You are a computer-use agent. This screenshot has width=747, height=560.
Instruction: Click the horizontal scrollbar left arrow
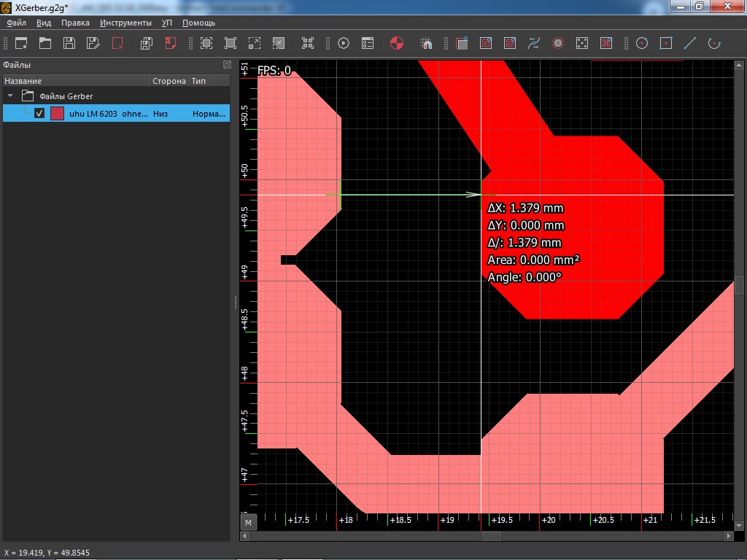point(244,536)
